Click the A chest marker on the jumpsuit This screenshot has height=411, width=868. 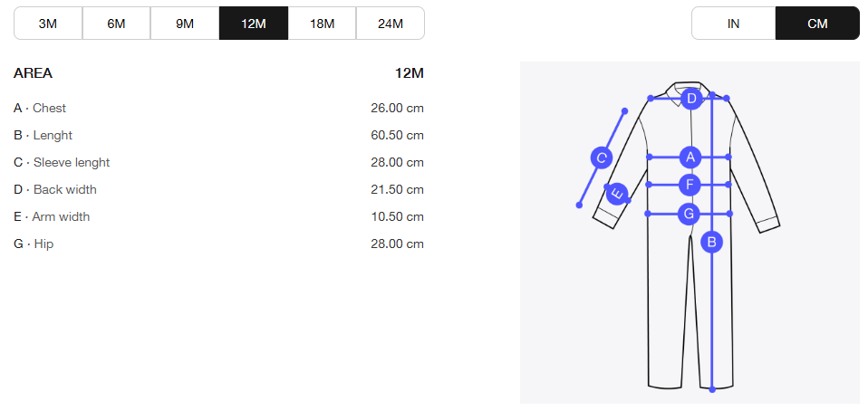(690, 158)
